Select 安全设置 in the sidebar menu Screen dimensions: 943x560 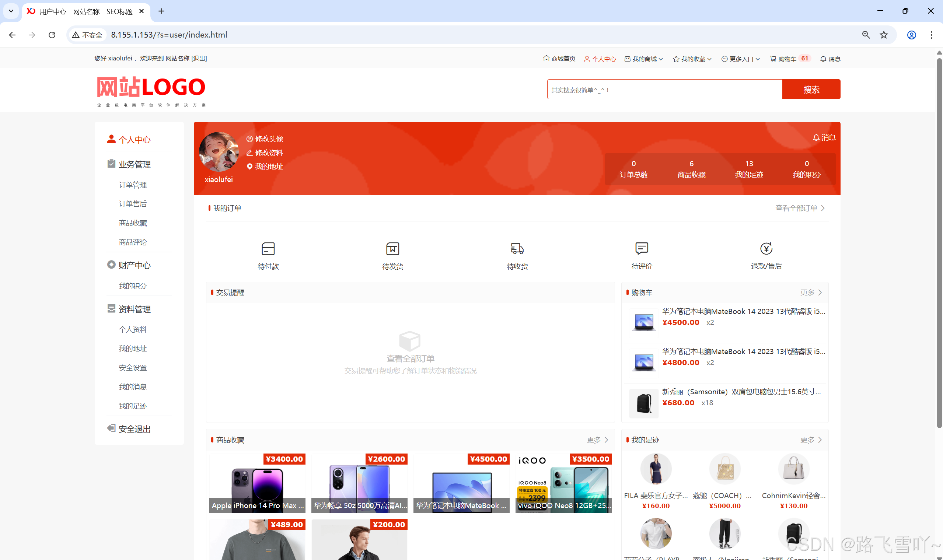click(133, 368)
